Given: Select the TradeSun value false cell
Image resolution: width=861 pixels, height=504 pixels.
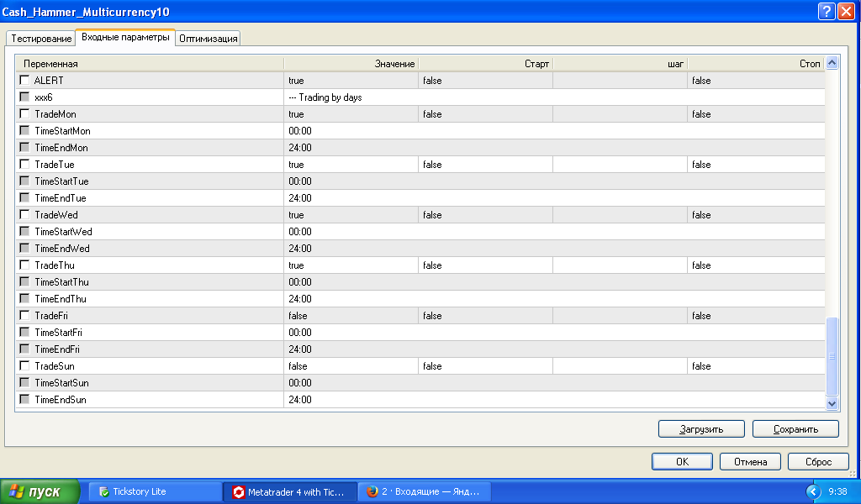Looking at the screenshot, I should [351, 365].
